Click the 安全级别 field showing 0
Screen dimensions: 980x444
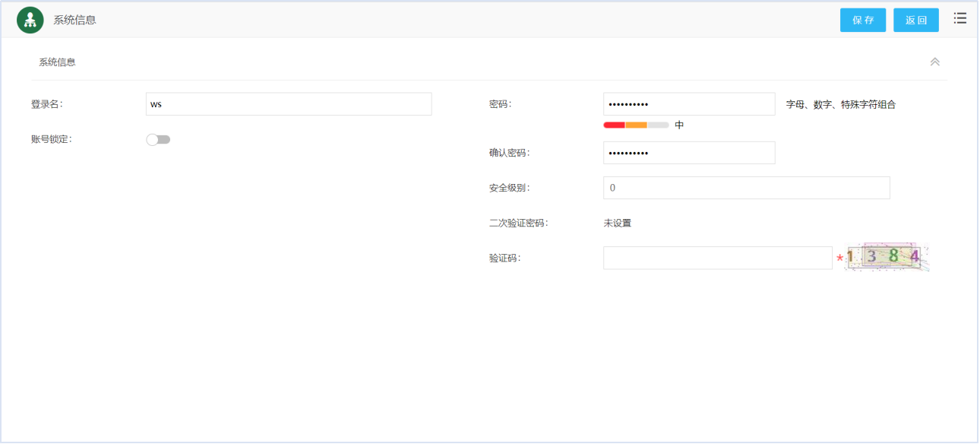click(x=746, y=187)
